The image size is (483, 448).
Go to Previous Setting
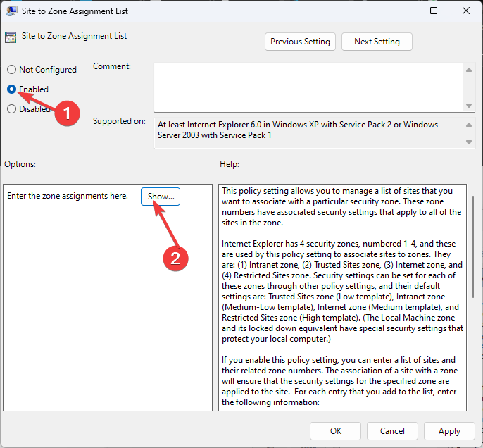coord(300,42)
